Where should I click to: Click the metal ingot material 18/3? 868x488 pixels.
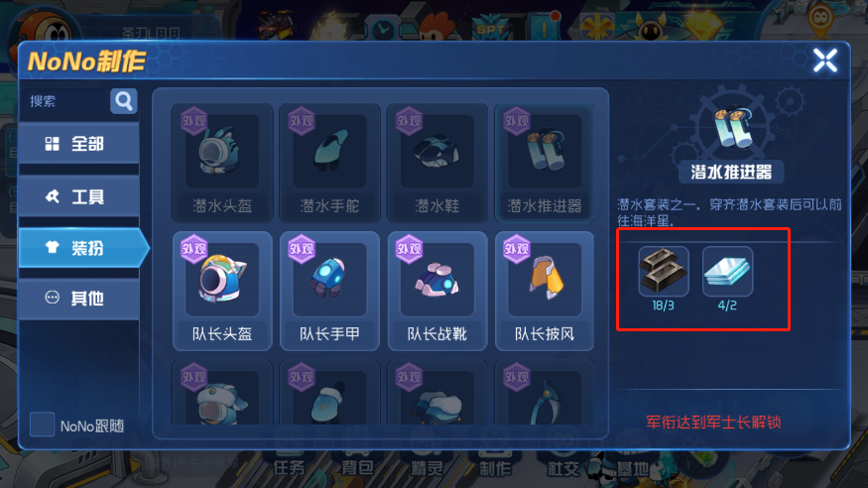click(664, 271)
